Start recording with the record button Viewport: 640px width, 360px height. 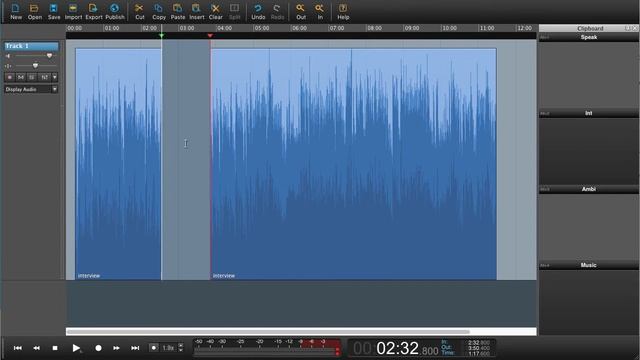pyautogui.click(x=98, y=348)
